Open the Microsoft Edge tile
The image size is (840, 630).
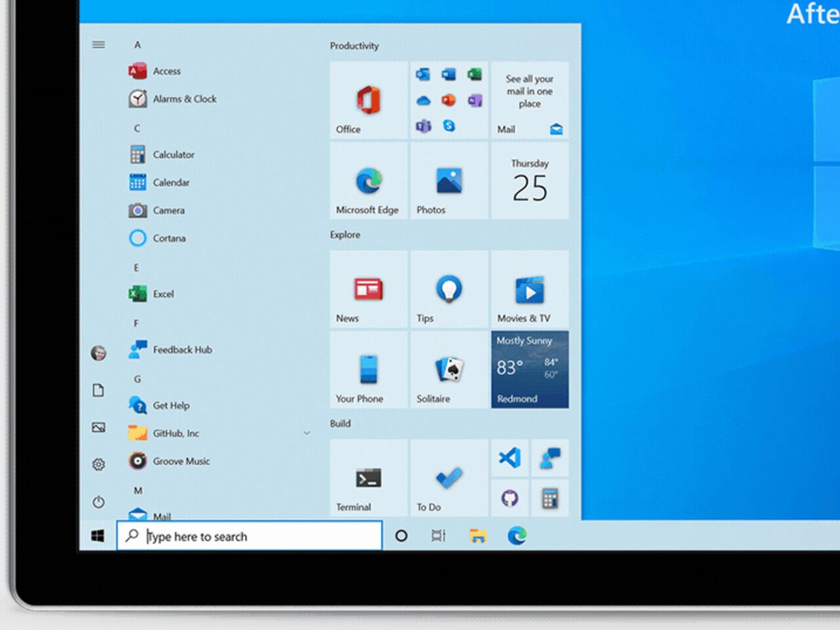369,181
